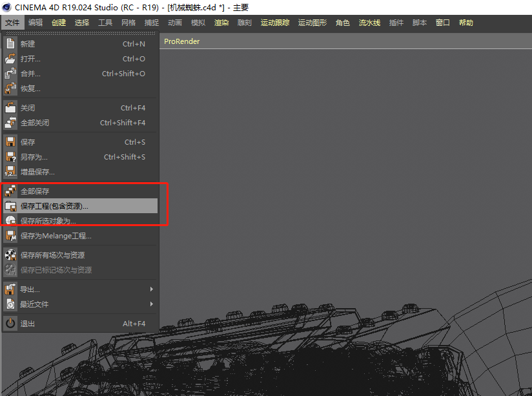Choose 保存 with Ctrl+S
The width and height of the screenshot is (532, 396).
(x=81, y=142)
